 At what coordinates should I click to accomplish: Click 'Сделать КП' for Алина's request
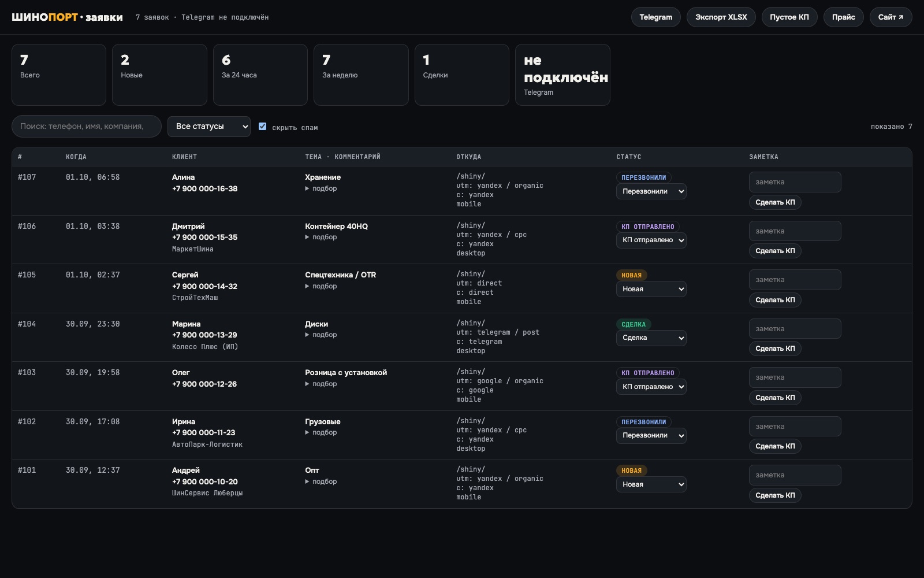pyautogui.click(x=775, y=202)
